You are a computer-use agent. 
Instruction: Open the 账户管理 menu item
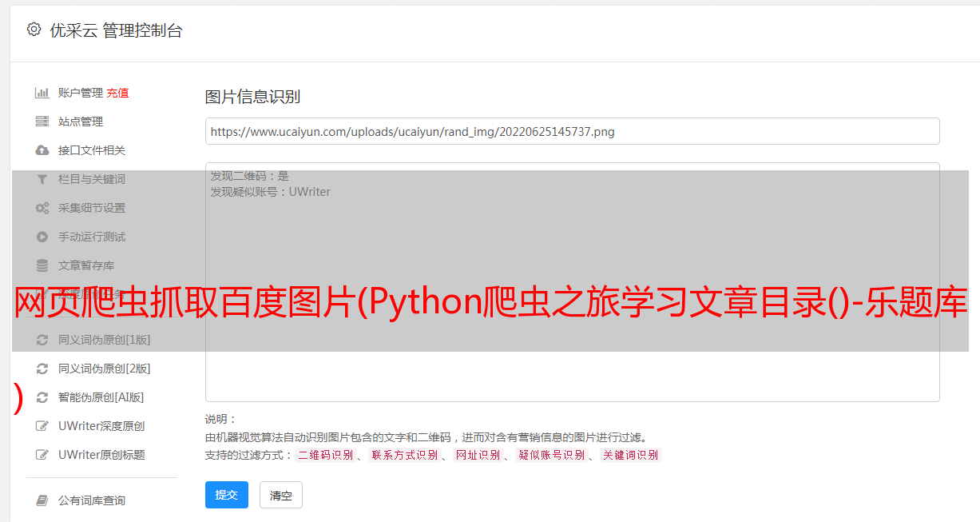point(80,93)
